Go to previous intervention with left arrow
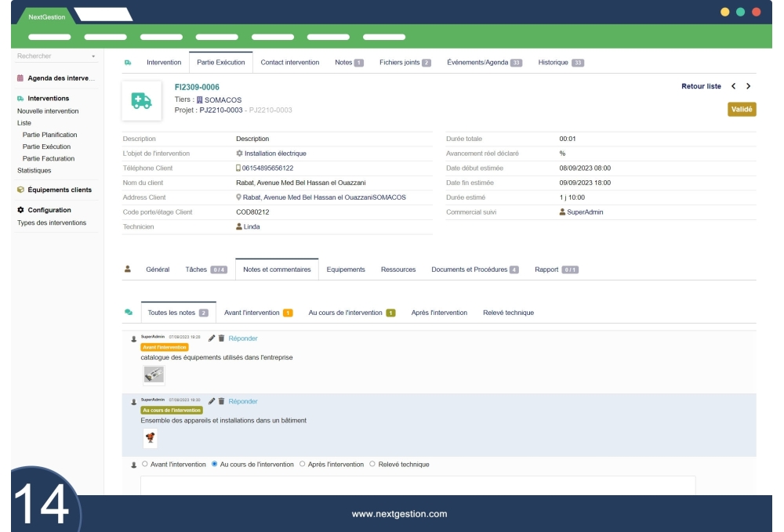Screen dimensions: 784x532 point(733,86)
